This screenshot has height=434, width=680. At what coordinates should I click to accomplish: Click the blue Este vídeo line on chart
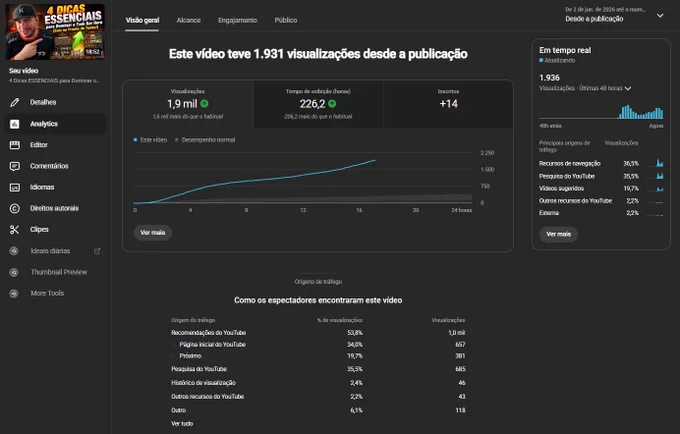[256, 180]
